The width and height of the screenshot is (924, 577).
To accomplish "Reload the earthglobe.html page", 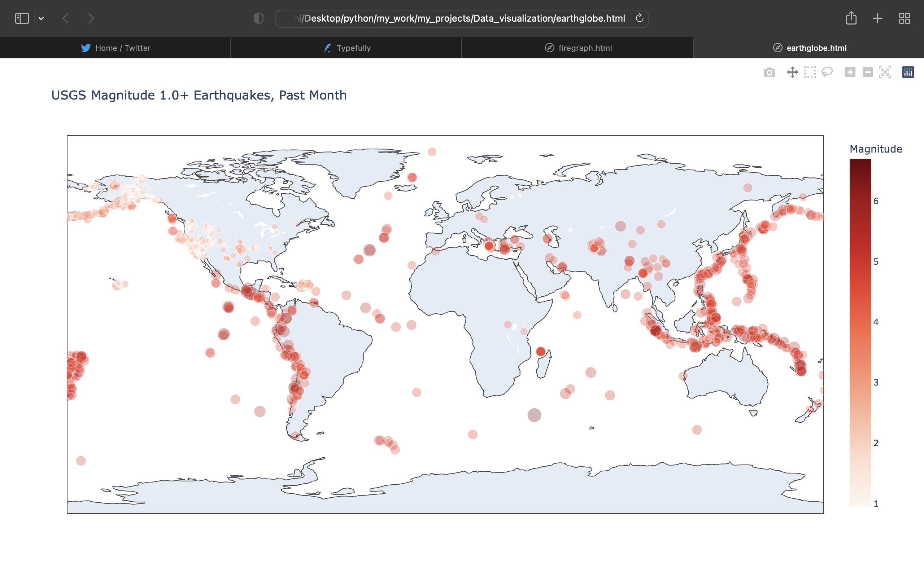I will pos(639,18).
